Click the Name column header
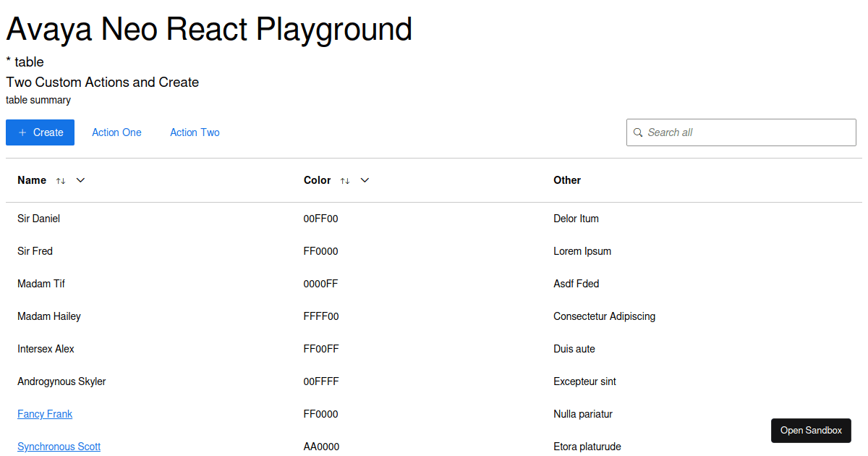The image size is (868, 456). point(32,180)
